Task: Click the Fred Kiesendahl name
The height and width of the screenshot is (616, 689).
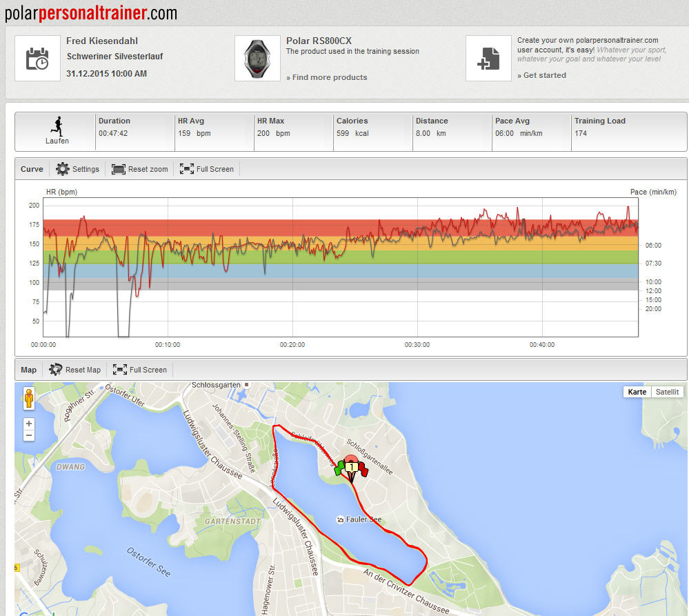Action: pos(102,41)
